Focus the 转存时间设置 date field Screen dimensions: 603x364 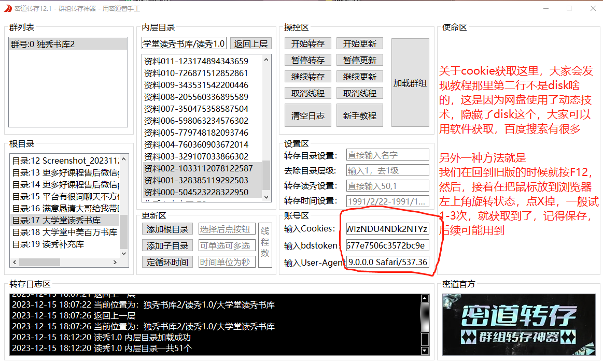click(388, 201)
